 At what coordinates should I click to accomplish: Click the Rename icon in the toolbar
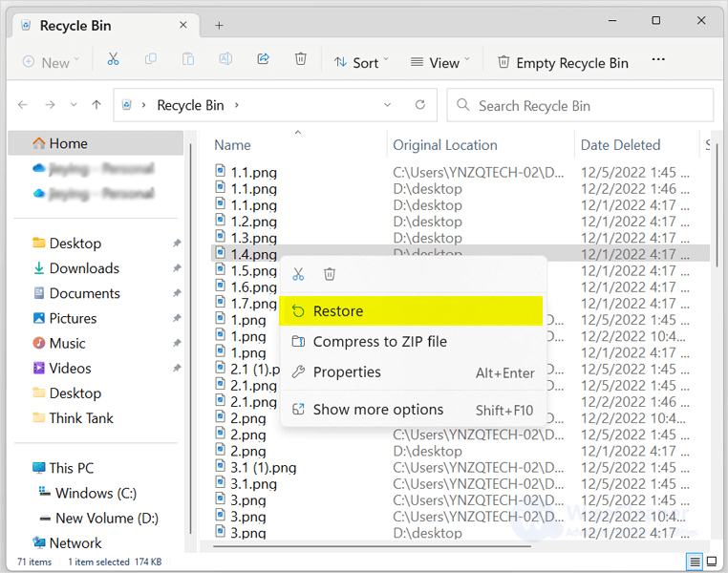tap(225, 59)
